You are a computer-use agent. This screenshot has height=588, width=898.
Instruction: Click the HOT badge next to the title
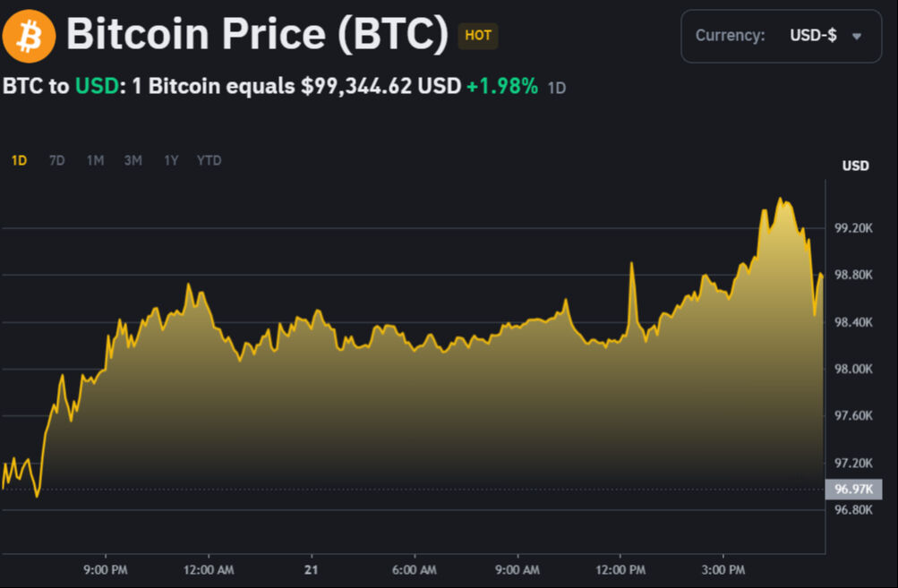point(478,37)
